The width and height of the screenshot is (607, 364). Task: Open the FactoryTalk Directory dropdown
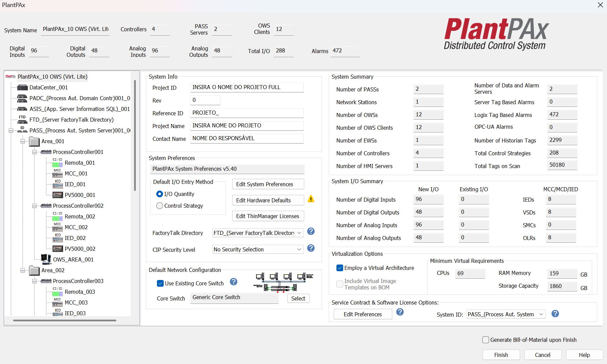(299, 233)
